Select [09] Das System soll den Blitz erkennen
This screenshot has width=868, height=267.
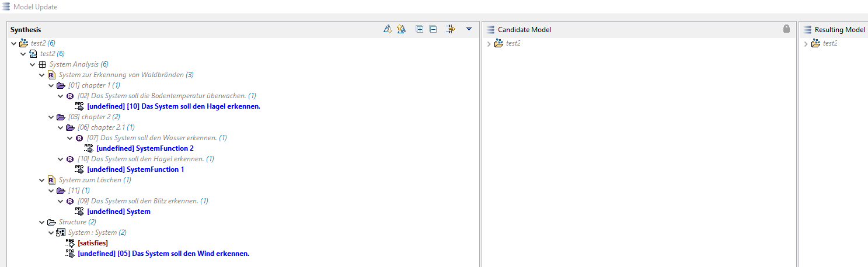click(143, 201)
